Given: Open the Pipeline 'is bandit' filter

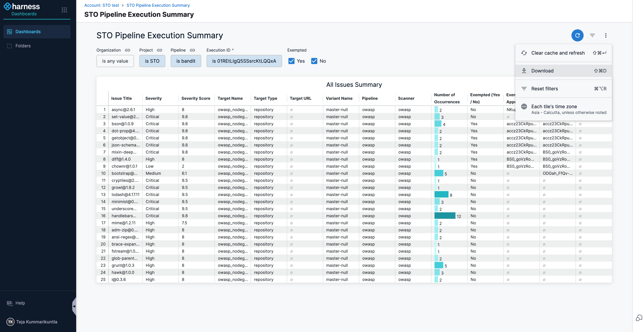Looking at the screenshot, I should point(186,61).
